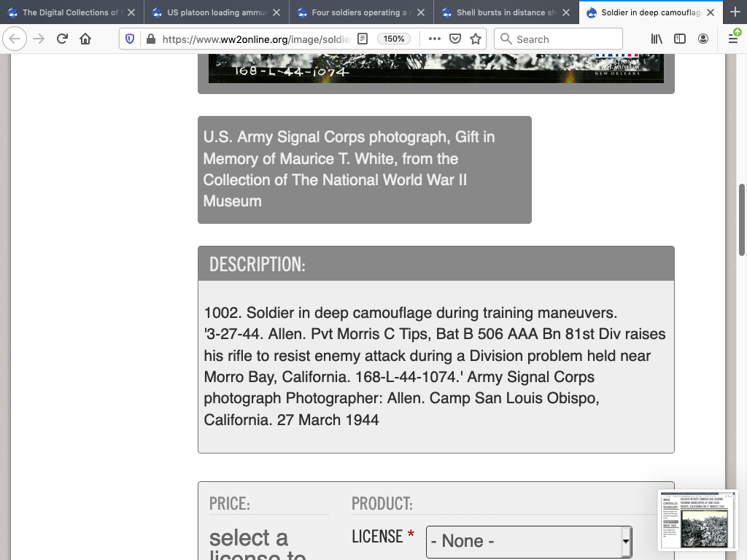This screenshot has height=560, width=747.
Task: Go to the Firefox home page
Action: (x=85, y=39)
